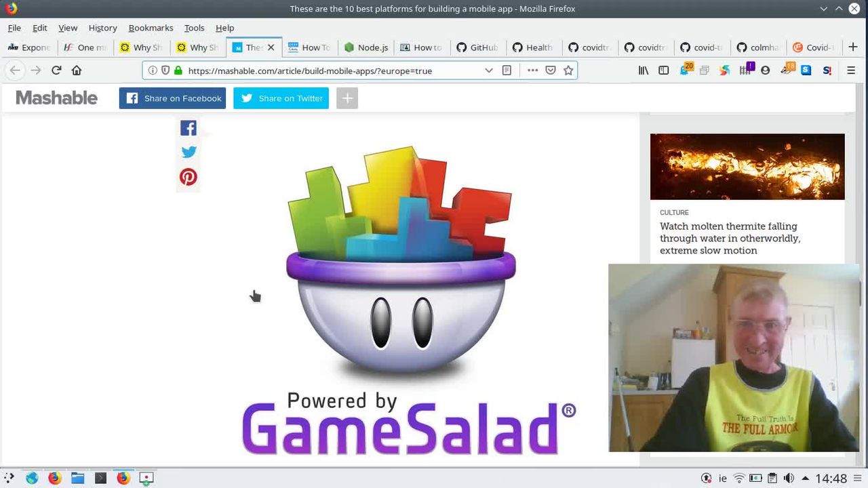Toggle Reader View for this article
This screenshot has height=488, width=868.
(x=507, y=70)
